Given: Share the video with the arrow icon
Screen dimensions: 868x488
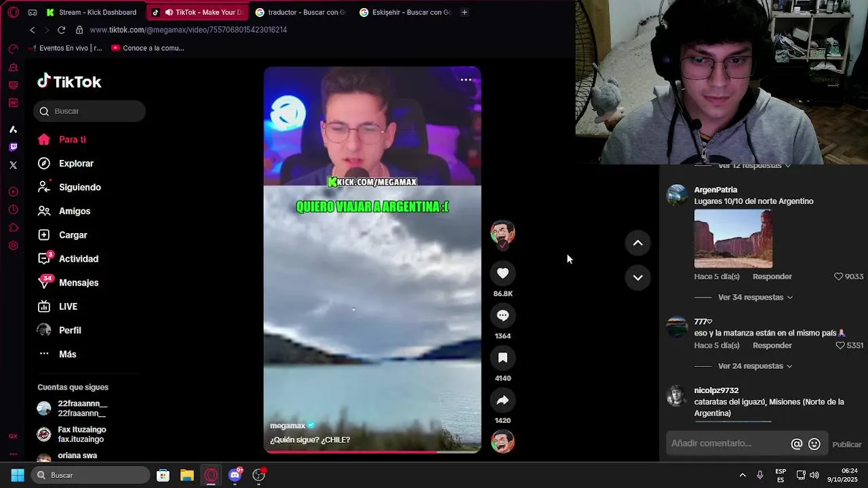Looking at the screenshot, I should point(502,400).
